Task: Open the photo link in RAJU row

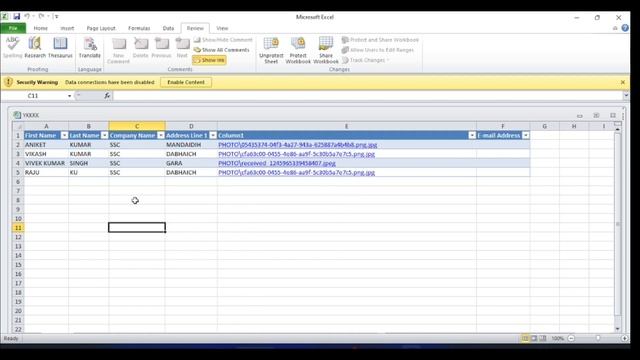Action: [x=297, y=173]
